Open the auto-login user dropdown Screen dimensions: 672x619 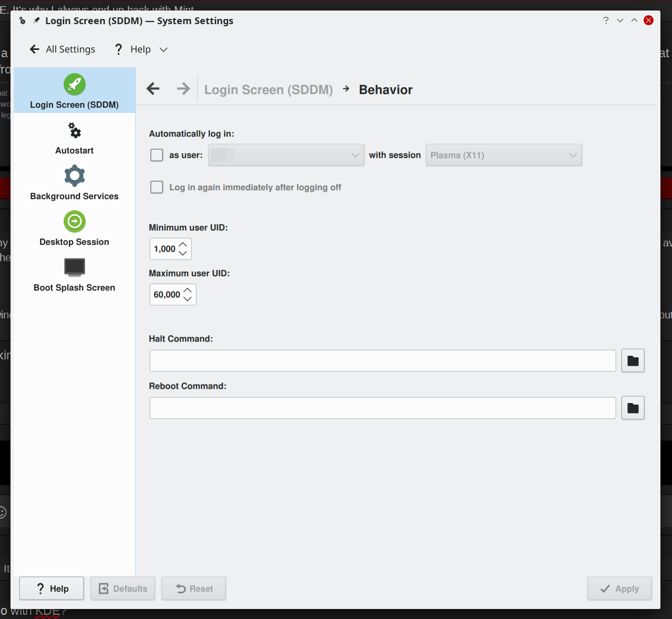coord(286,155)
